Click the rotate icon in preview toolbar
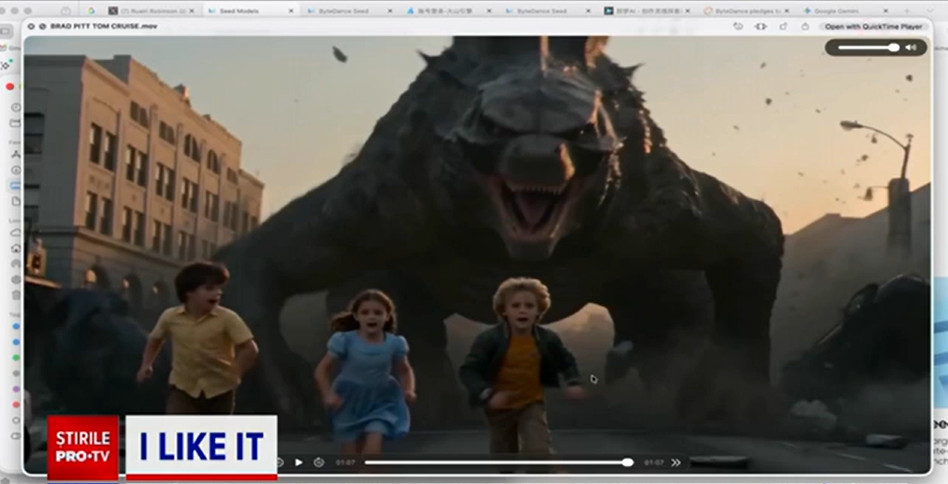The height and width of the screenshot is (484, 948). (737, 26)
